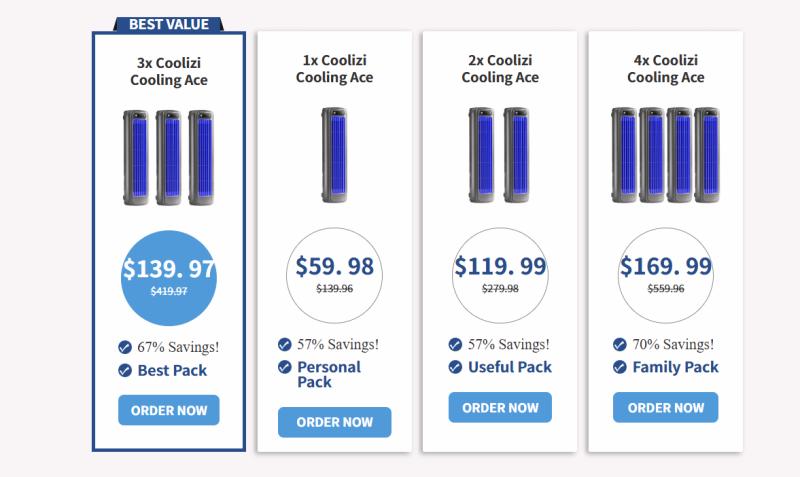Select the BEST VALUE banner tab
The image size is (800, 477).
tap(169, 24)
